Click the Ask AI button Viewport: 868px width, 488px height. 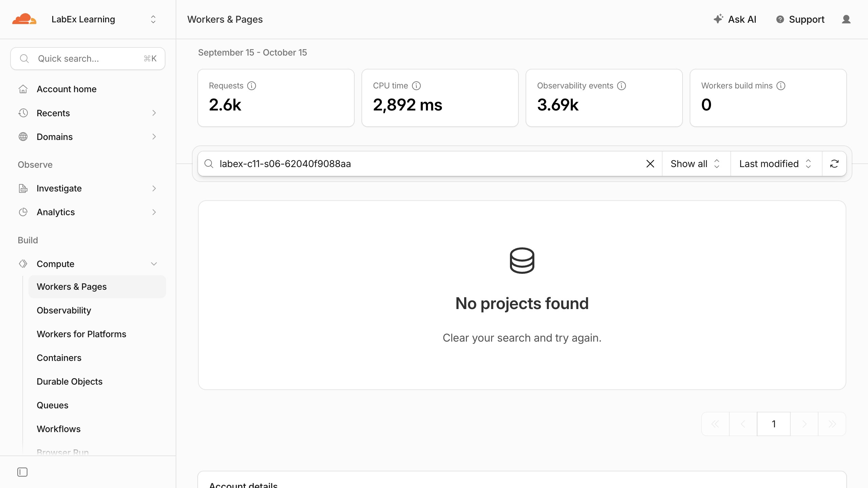tap(735, 19)
